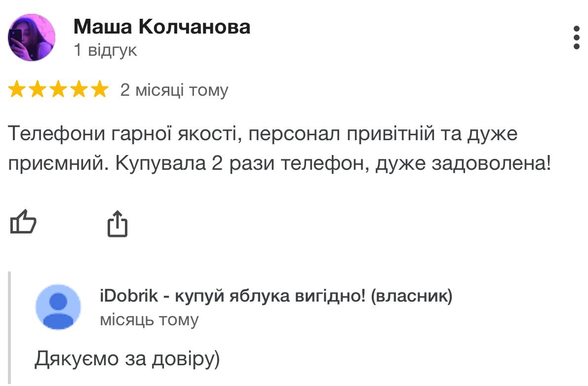Viewport: 588px width, 386px height.
Task: Click the second yellow rating star
Action: click(x=38, y=89)
